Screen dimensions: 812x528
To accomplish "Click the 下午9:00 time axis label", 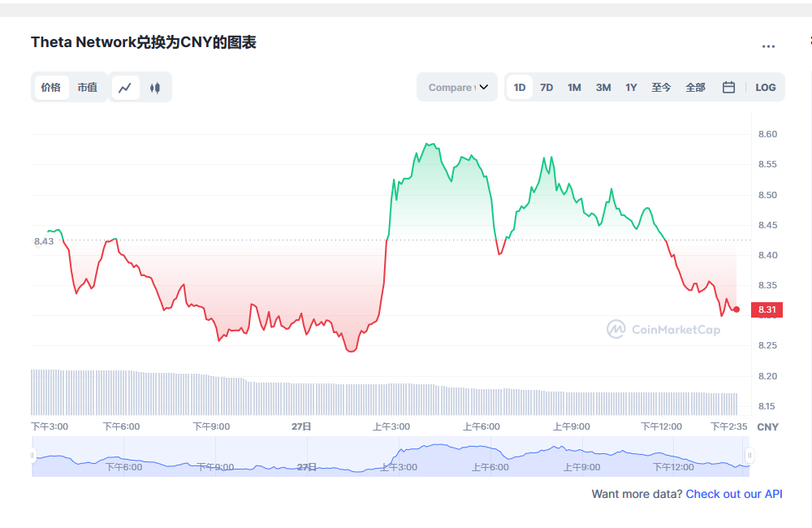I will (211, 427).
